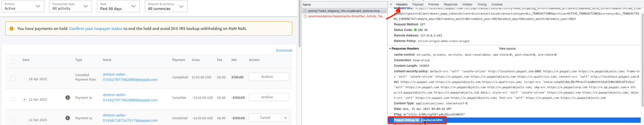
Task: Switch to the Headers tab in DevTools
Action: [402, 4]
